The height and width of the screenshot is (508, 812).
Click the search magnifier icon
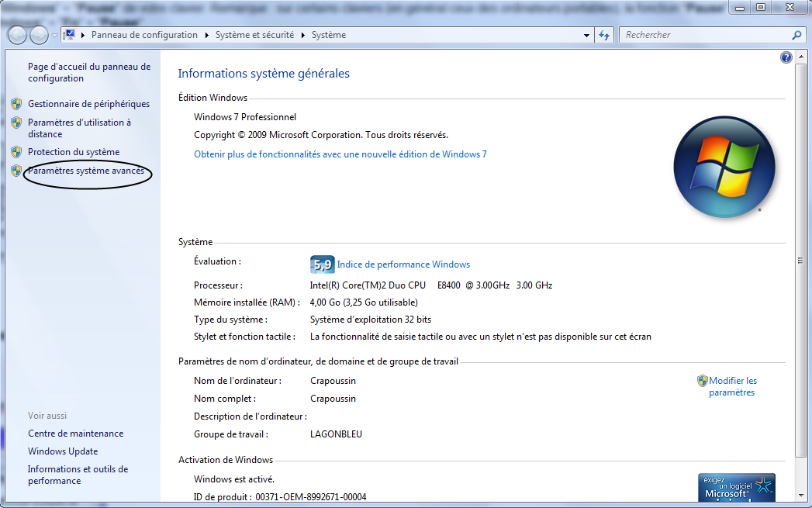pos(797,35)
